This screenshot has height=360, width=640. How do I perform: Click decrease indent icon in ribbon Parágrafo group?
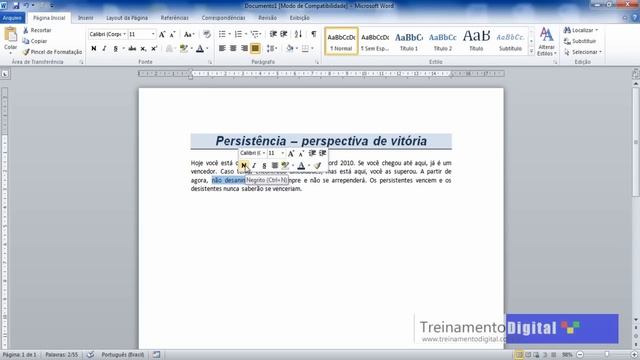coord(273,34)
